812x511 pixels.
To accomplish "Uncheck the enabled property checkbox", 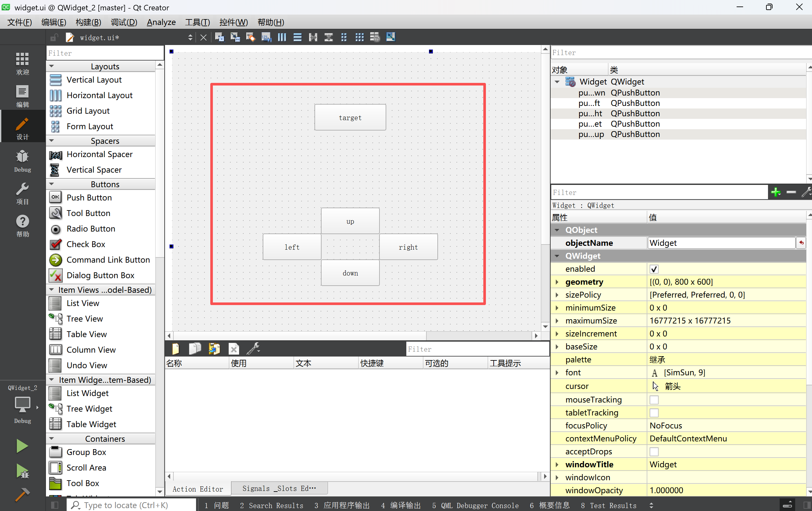I will point(653,269).
